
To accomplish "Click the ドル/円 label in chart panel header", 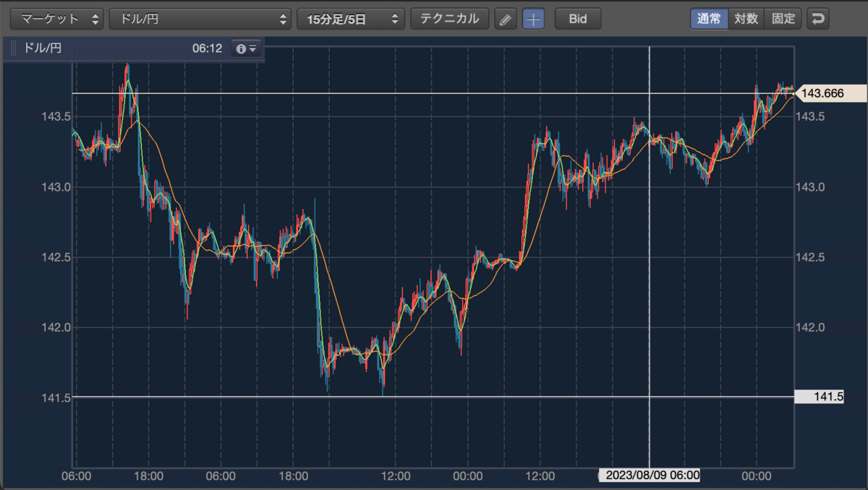I will [43, 49].
